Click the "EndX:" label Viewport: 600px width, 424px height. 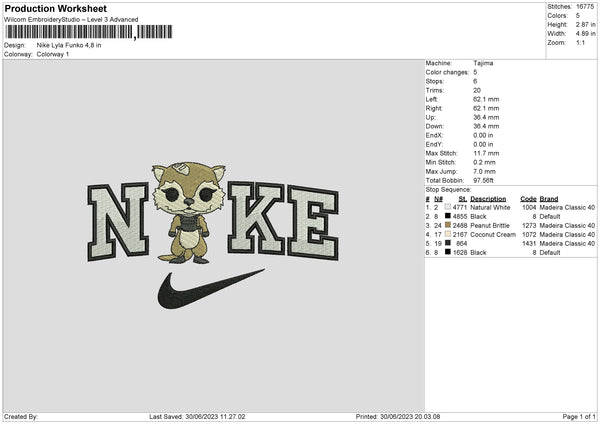pyautogui.click(x=434, y=135)
